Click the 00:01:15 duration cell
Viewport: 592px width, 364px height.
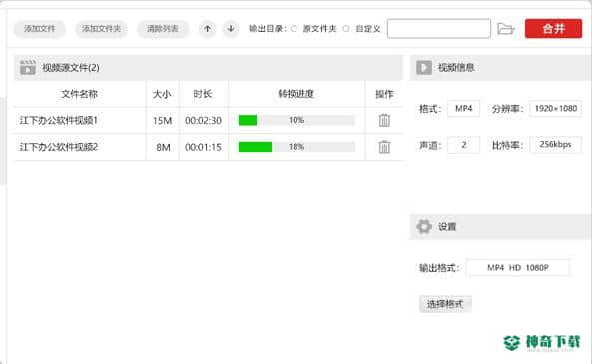point(203,147)
